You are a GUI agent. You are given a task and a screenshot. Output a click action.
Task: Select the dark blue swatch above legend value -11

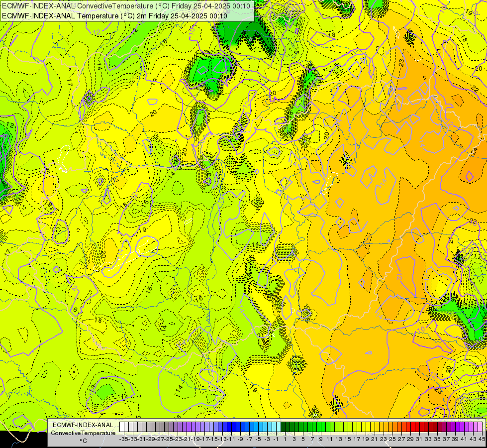[x=229, y=427]
